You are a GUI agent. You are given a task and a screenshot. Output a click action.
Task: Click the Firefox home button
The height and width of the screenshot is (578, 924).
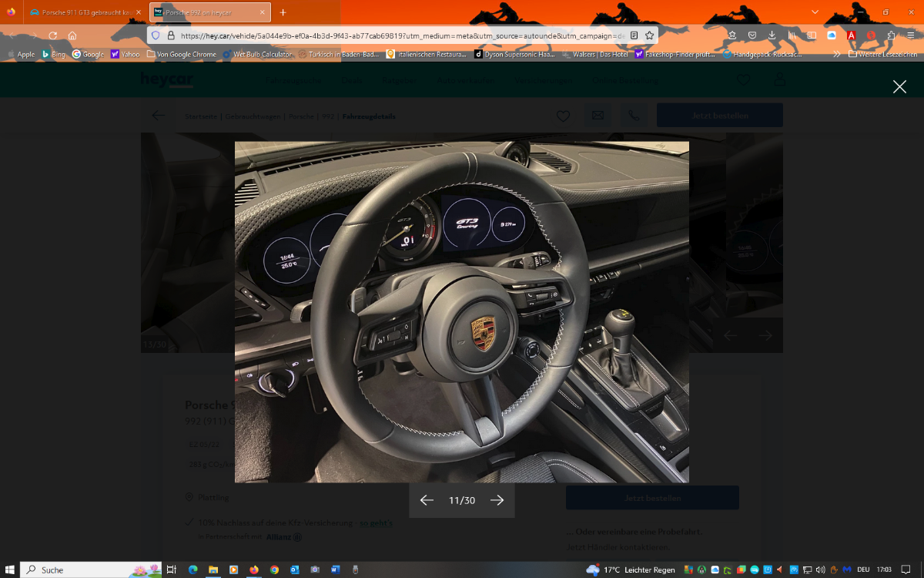tap(72, 35)
